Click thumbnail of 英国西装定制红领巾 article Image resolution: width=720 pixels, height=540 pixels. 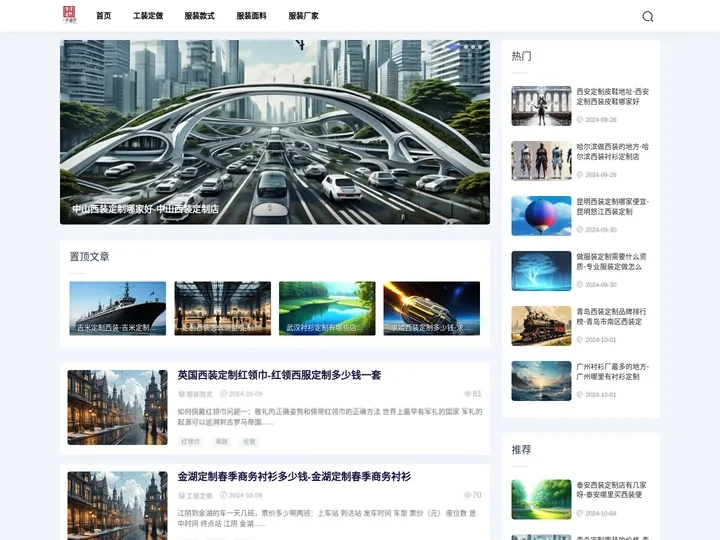118,407
